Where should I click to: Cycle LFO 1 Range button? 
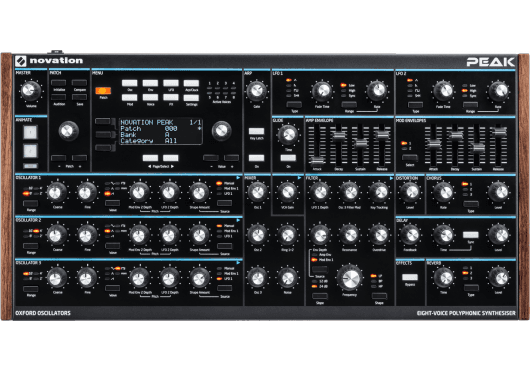point(349,104)
